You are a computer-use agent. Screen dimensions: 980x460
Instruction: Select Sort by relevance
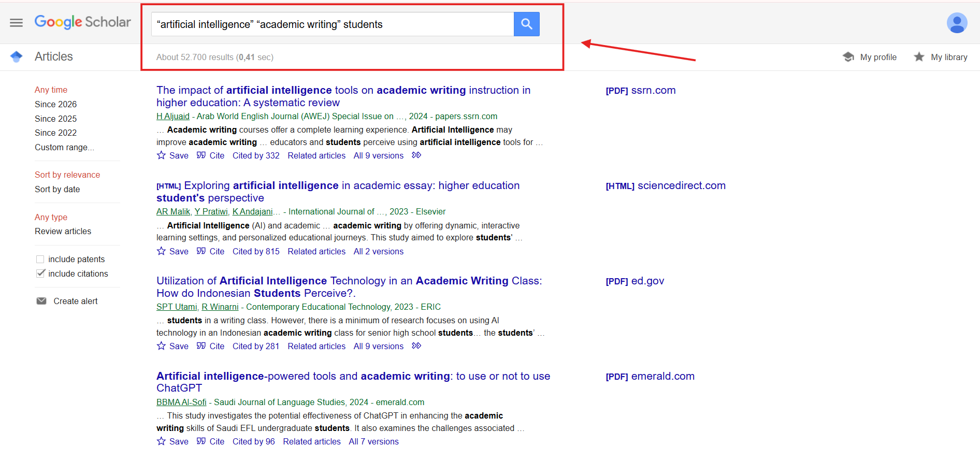tap(67, 175)
